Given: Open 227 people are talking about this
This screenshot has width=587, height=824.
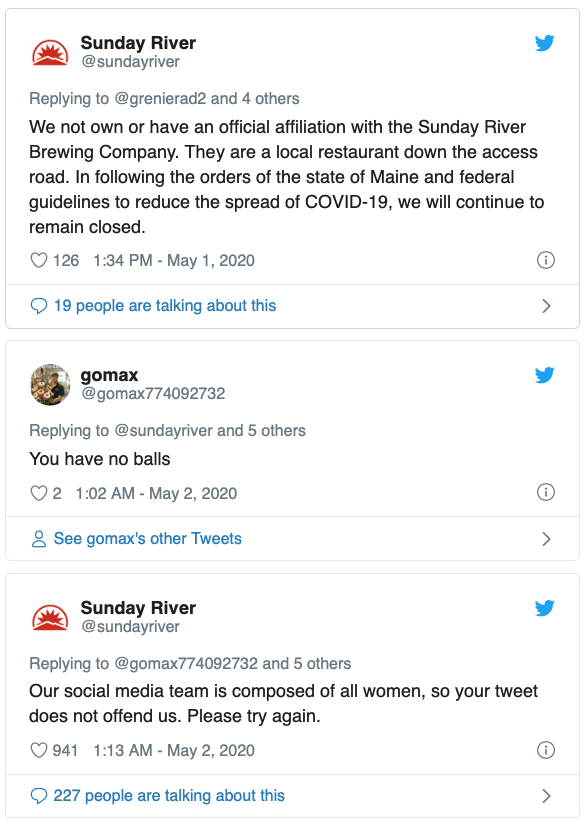Looking at the screenshot, I should [169, 796].
